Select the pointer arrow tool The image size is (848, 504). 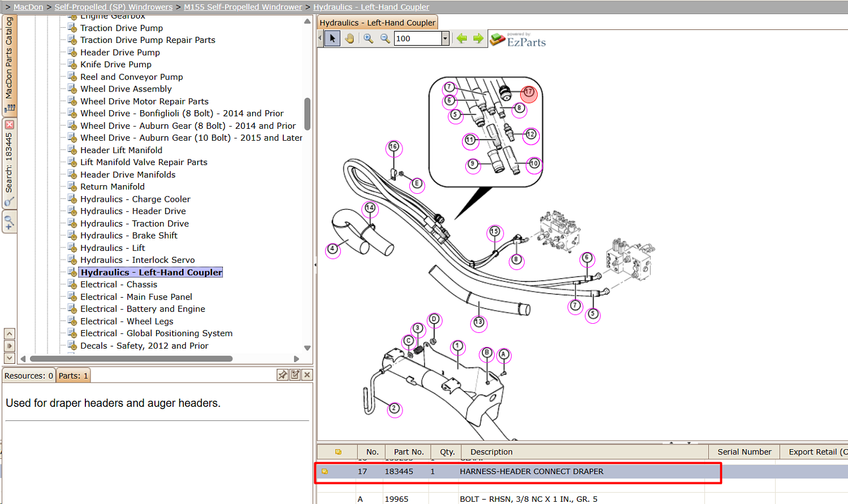pos(332,38)
